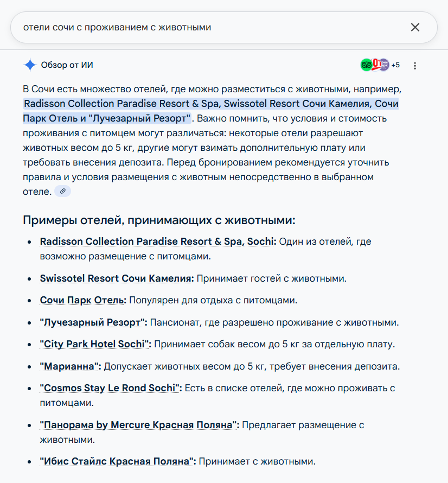Click the link chain icon after the overview text
Image resolution: width=448 pixels, height=483 pixels.
pyautogui.click(x=62, y=191)
